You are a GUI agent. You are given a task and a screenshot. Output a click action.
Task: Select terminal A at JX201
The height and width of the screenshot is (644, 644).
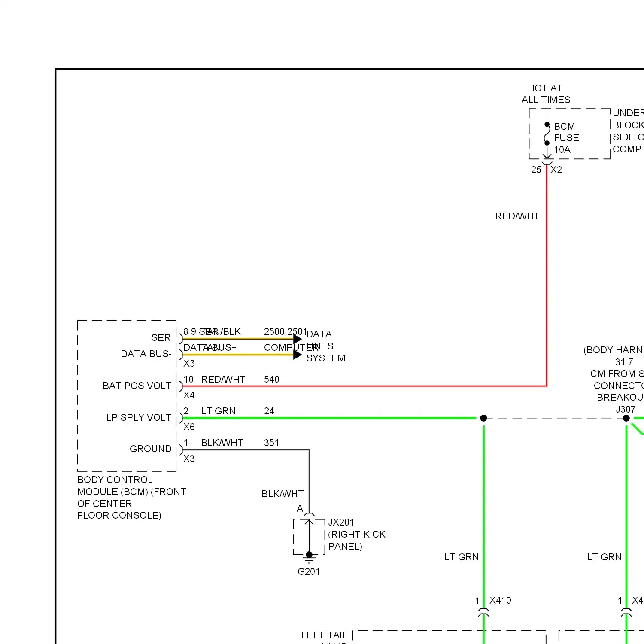coord(300,508)
